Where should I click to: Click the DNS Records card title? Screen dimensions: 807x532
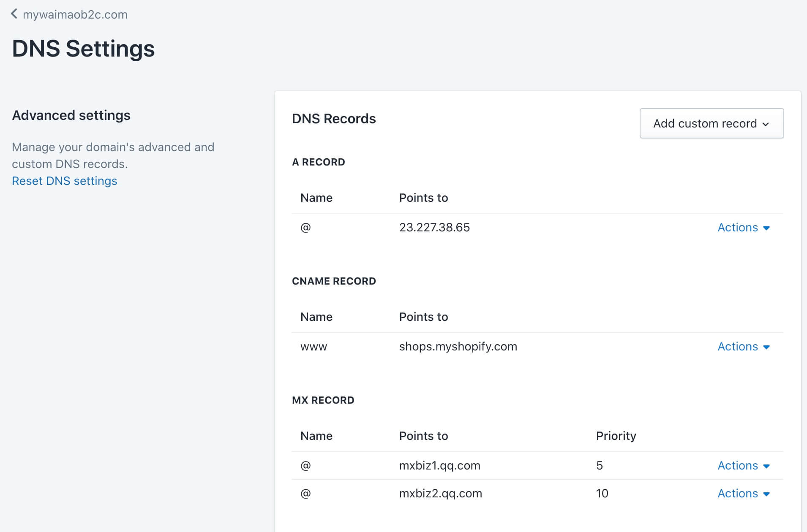[334, 119]
